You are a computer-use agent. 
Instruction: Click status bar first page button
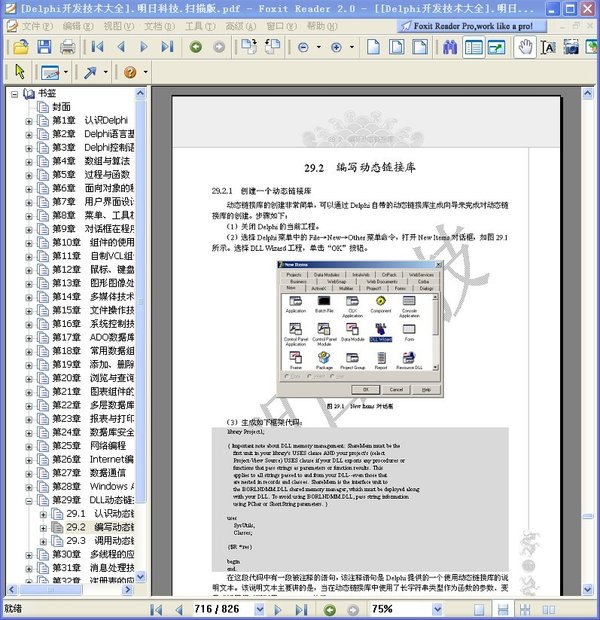[156, 609]
